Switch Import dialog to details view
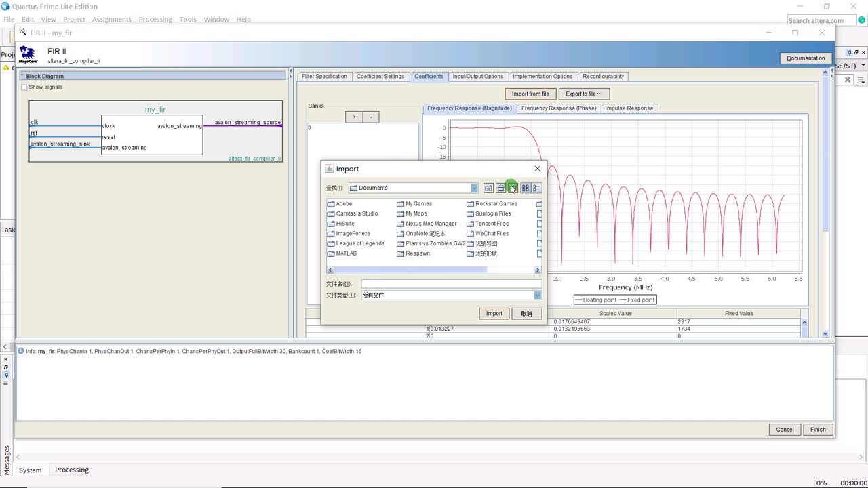 click(536, 188)
